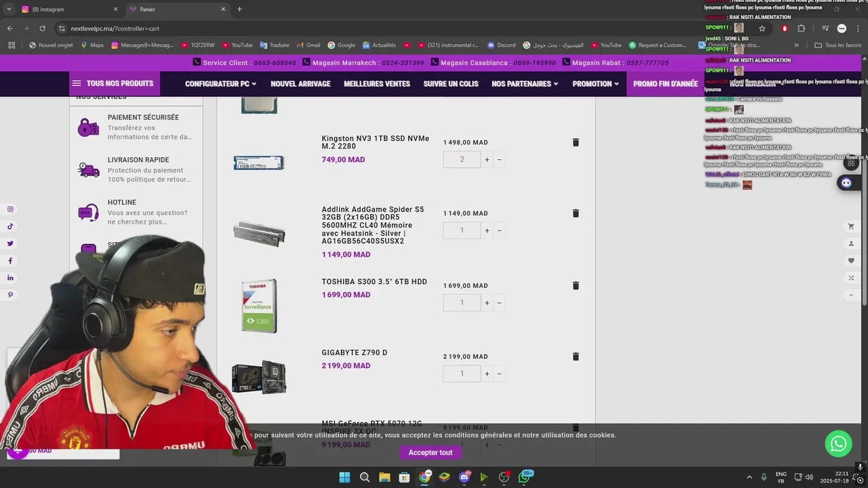Open TOUS NOS PRODUITS menu
The height and width of the screenshot is (488, 868).
click(x=114, y=83)
